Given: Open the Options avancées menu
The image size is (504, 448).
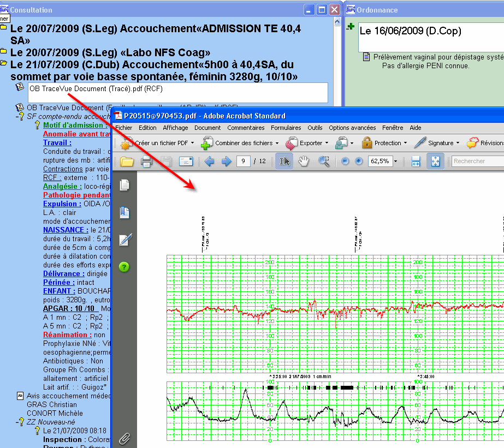Looking at the screenshot, I should click(x=352, y=128).
